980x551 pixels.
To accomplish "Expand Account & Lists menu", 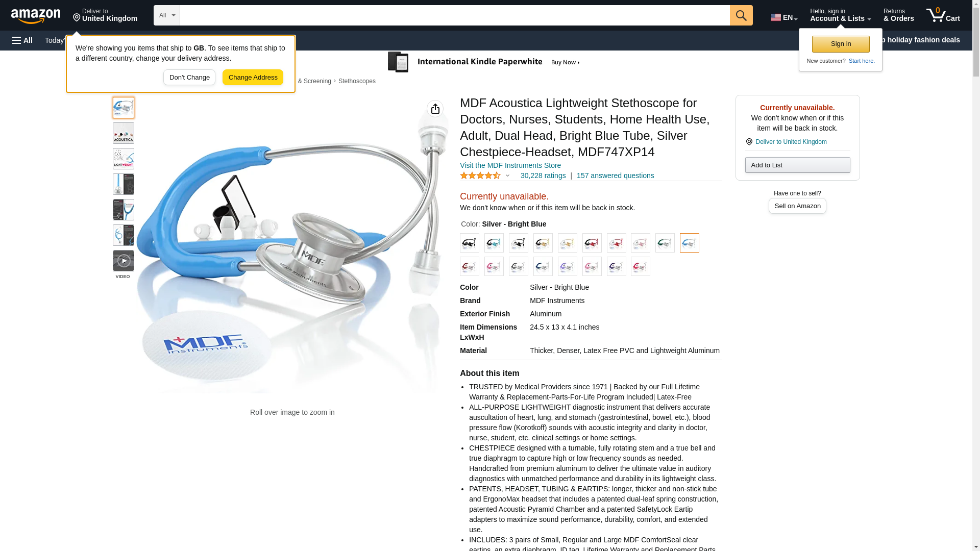I will (x=840, y=15).
